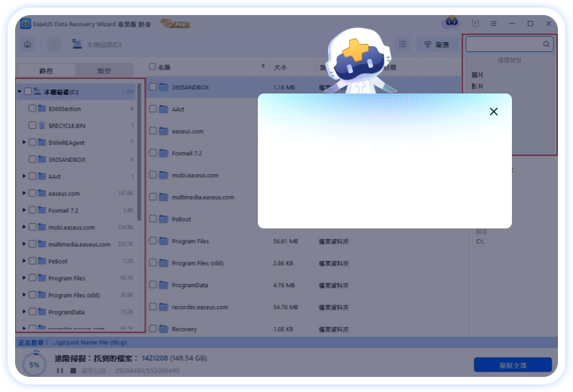Click inside the search input field

click(504, 44)
